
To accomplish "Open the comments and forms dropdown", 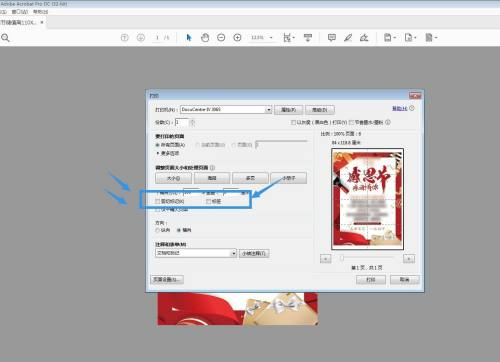I will coord(234,253).
